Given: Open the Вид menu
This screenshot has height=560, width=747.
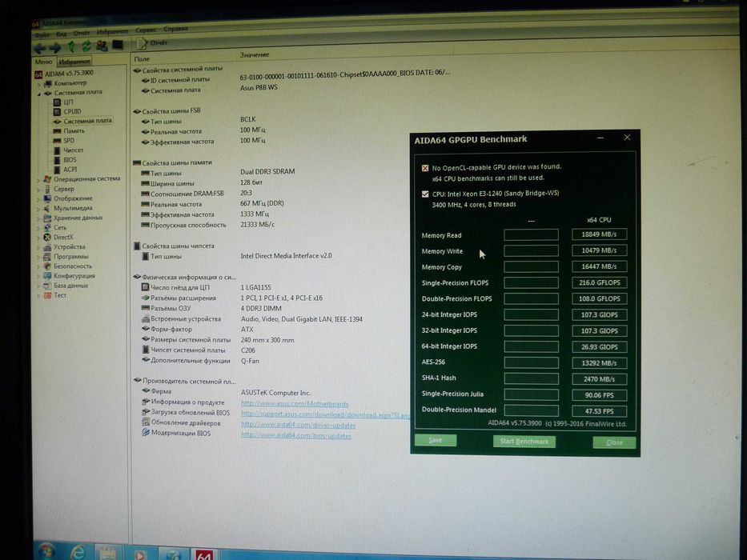Looking at the screenshot, I should point(62,34).
